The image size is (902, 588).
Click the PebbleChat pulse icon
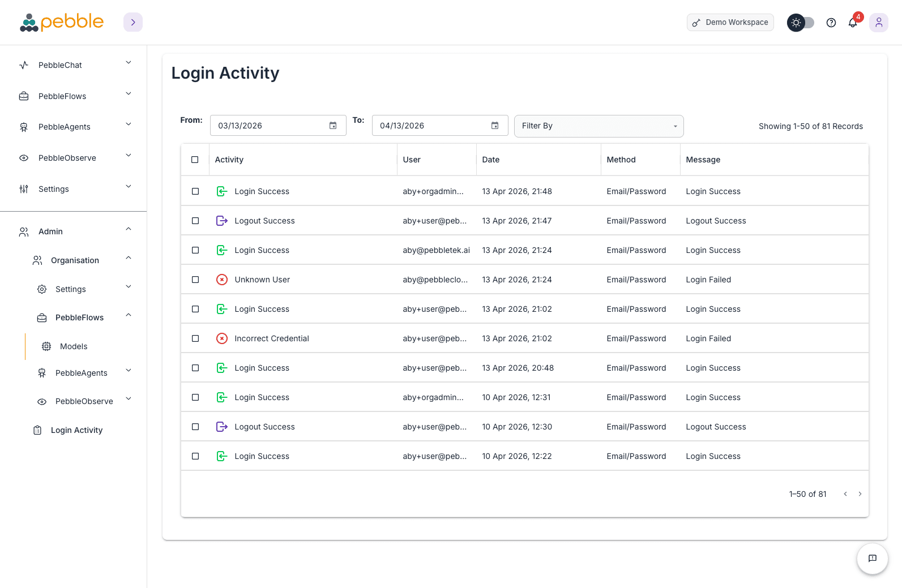point(24,65)
